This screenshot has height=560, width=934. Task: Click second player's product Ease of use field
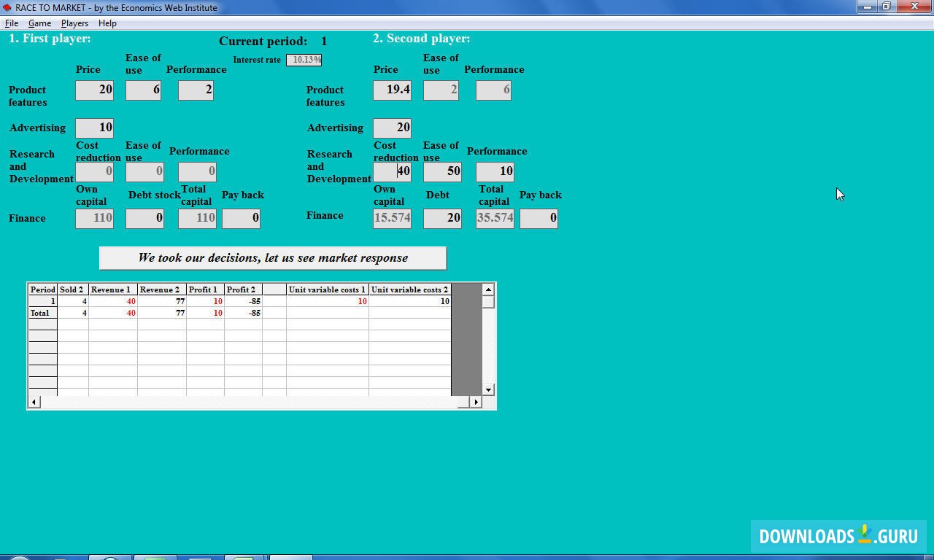tap(441, 90)
